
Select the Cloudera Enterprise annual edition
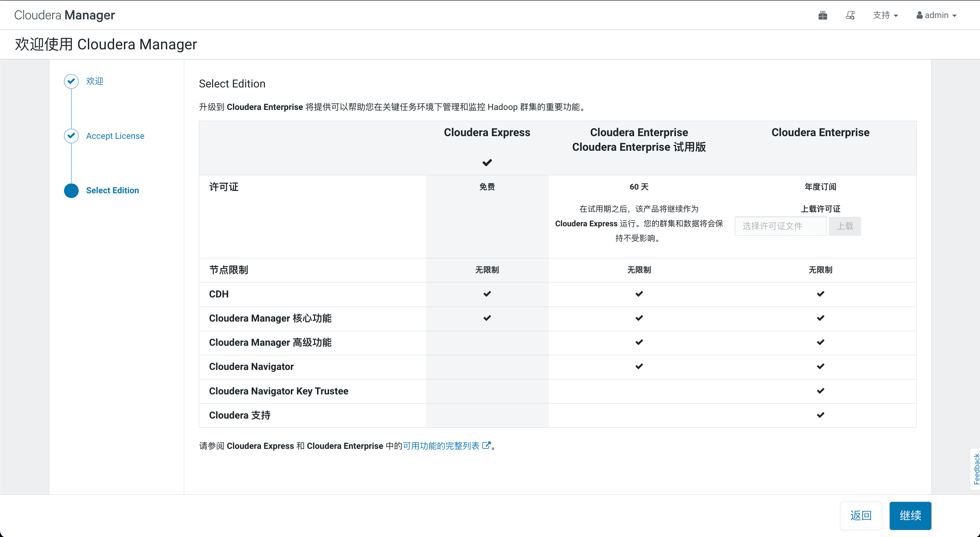[820, 132]
